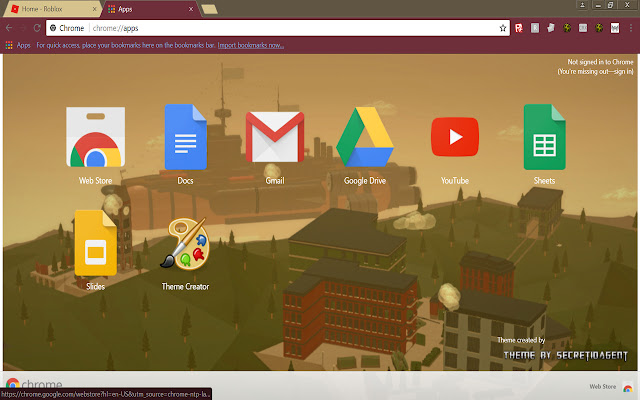Viewport: 640px width, 400px height.
Task: Click the Chrome logo in the footer
Action: pos(34,384)
